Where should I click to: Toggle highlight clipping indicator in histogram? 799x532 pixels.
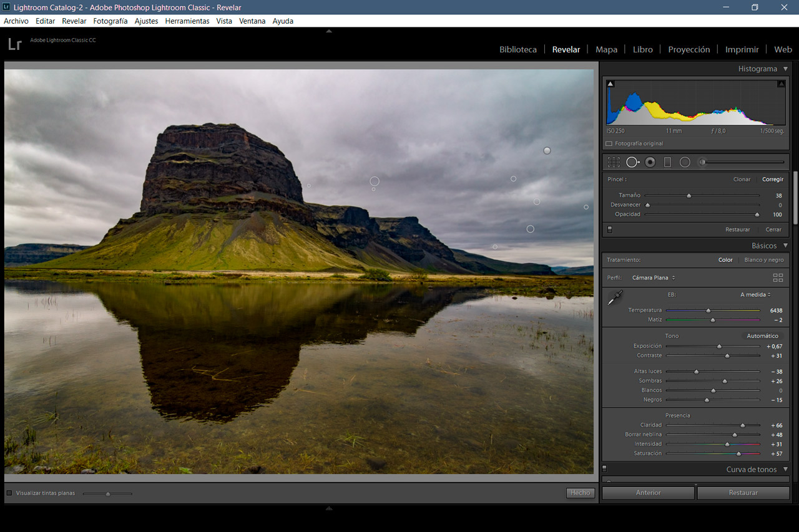[781, 84]
